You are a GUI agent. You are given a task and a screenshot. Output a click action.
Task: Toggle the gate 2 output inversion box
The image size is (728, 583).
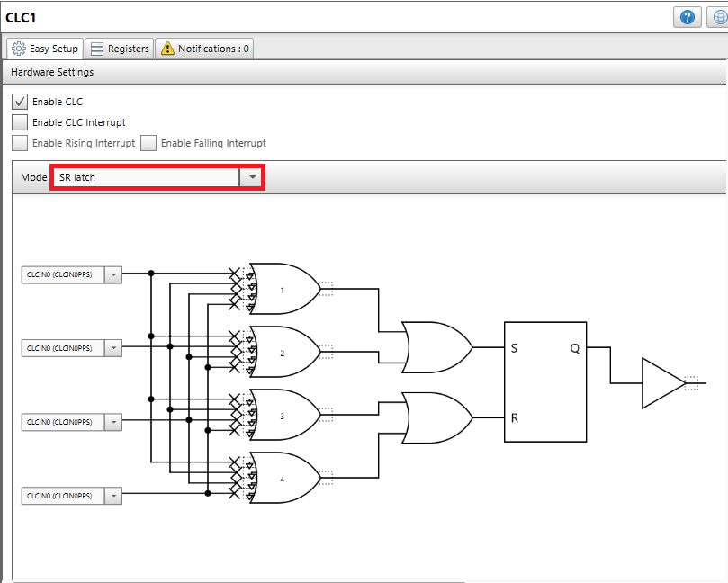(x=326, y=351)
